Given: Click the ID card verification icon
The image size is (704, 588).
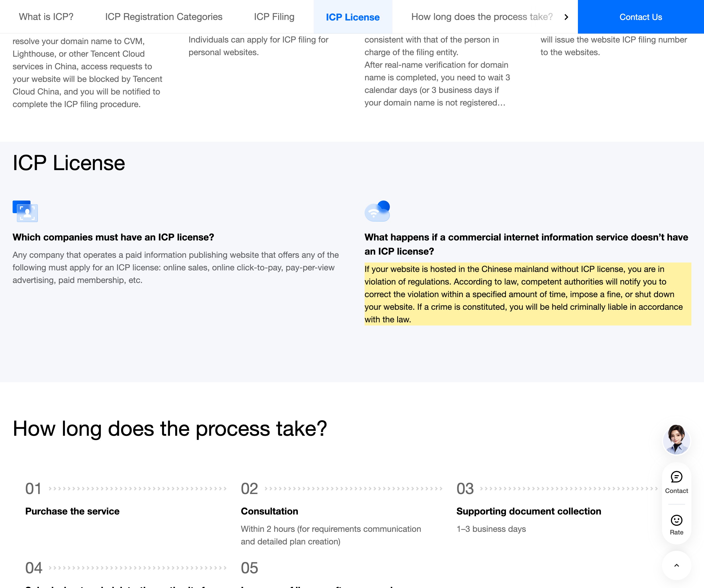Looking at the screenshot, I should click(x=25, y=211).
